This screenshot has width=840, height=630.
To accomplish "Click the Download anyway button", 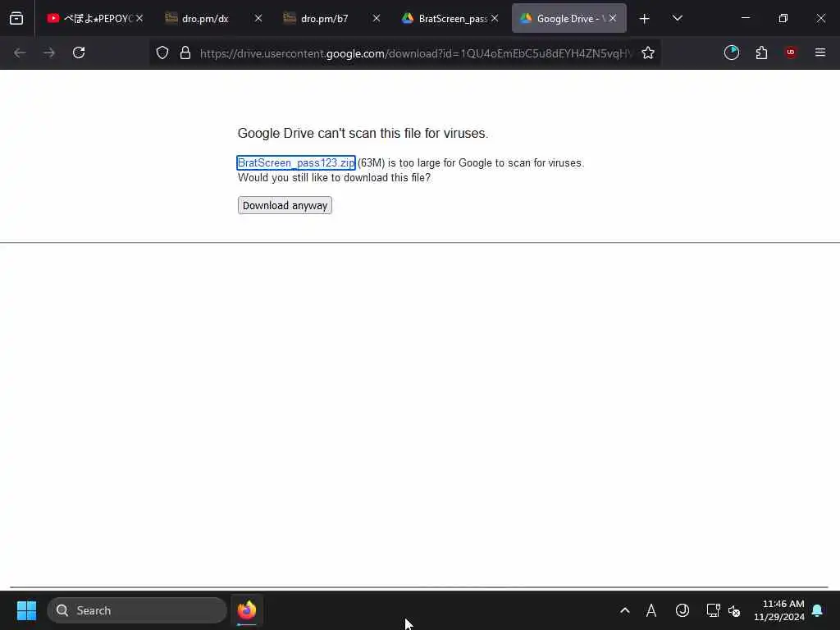I will click(x=285, y=206).
